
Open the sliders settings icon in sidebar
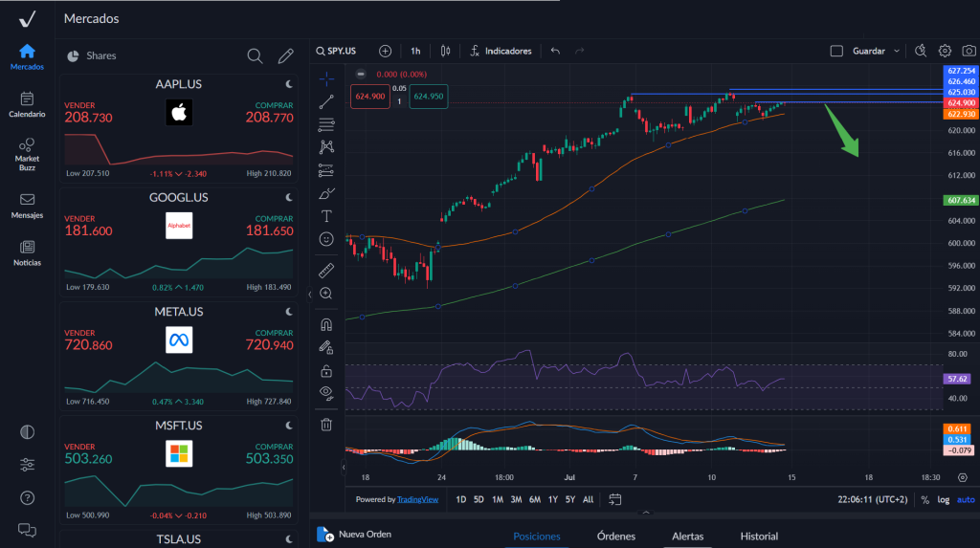[27, 465]
